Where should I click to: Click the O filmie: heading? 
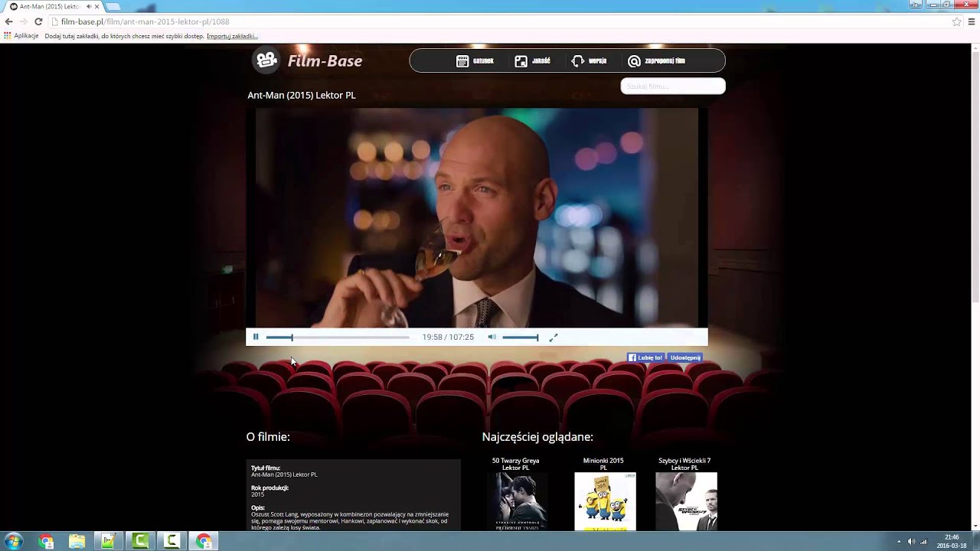(x=268, y=437)
